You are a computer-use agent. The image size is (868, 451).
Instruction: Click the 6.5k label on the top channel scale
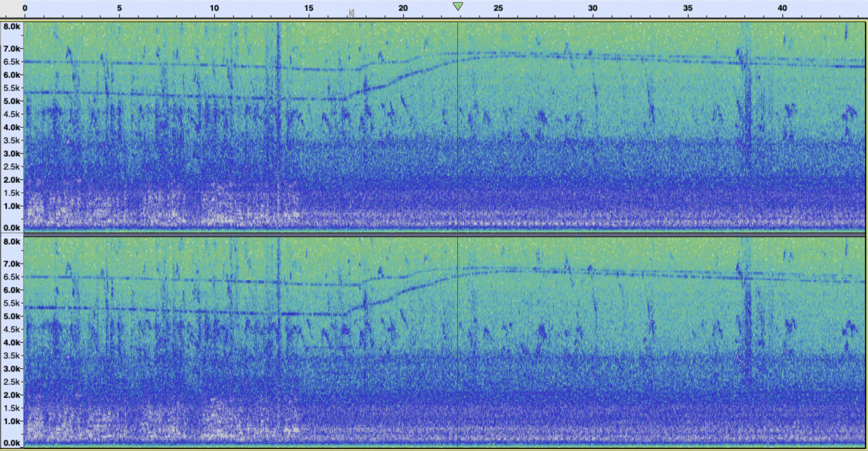coord(11,62)
